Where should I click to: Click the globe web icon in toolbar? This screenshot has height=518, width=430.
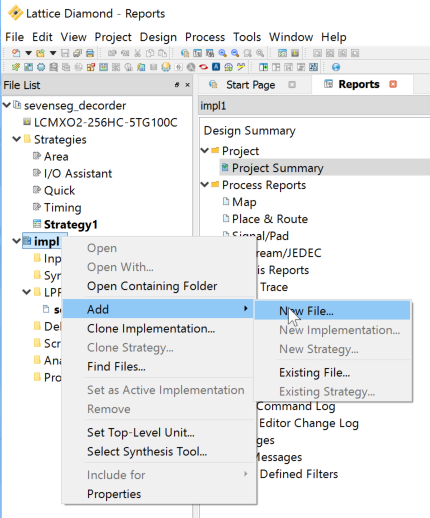click(x=336, y=67)
